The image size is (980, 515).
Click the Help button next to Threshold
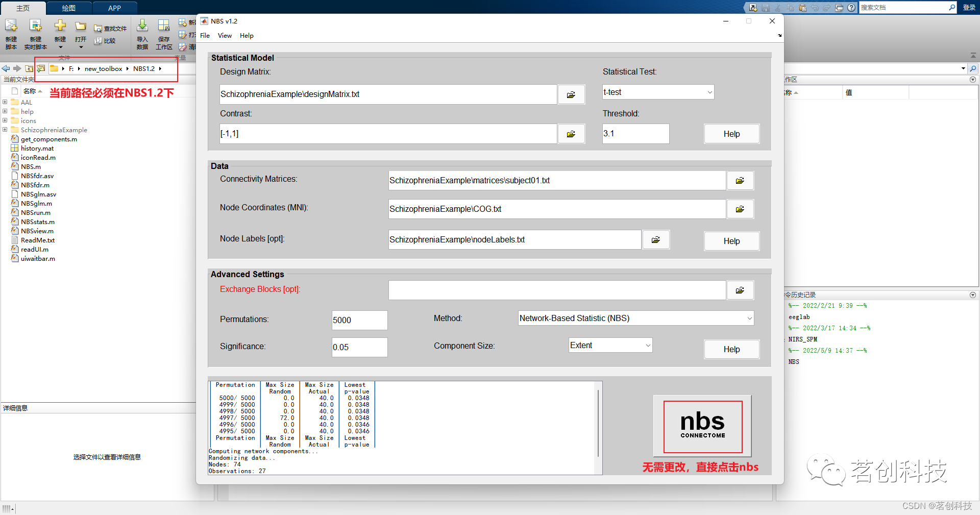click(x=731, y=133)
